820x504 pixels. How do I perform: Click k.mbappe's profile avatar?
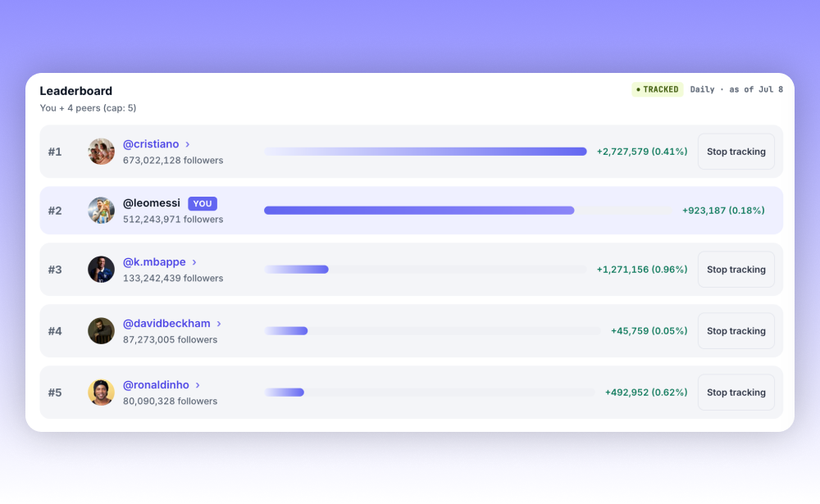pyautogui.click(x=101, y=270)
